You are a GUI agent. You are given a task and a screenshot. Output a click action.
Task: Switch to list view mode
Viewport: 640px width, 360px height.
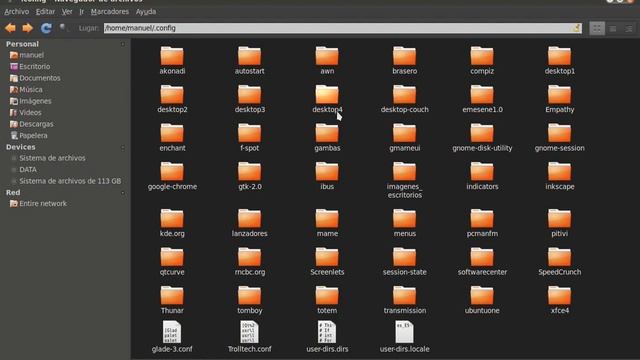(613, 28)
